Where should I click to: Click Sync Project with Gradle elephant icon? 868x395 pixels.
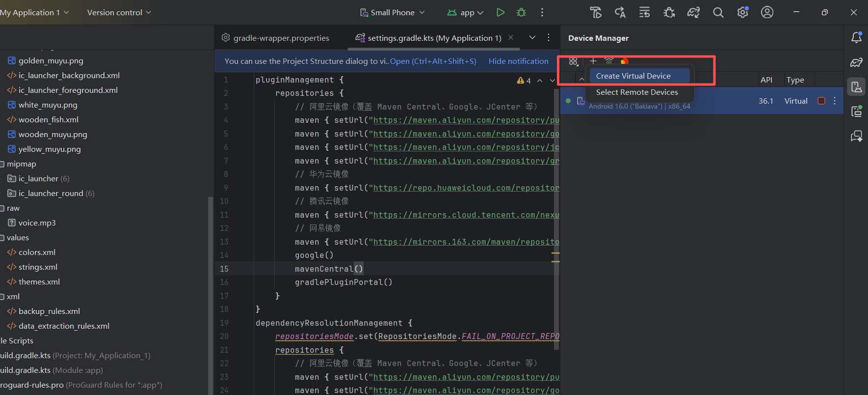tap(693, 12)
